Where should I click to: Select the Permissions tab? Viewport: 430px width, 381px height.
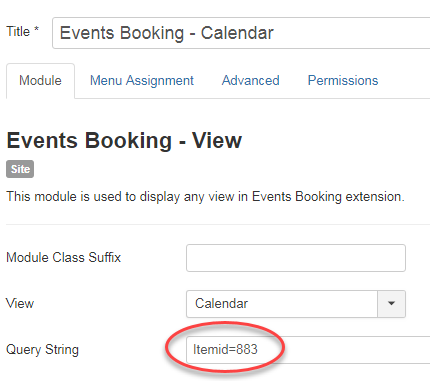pos(343,81)
